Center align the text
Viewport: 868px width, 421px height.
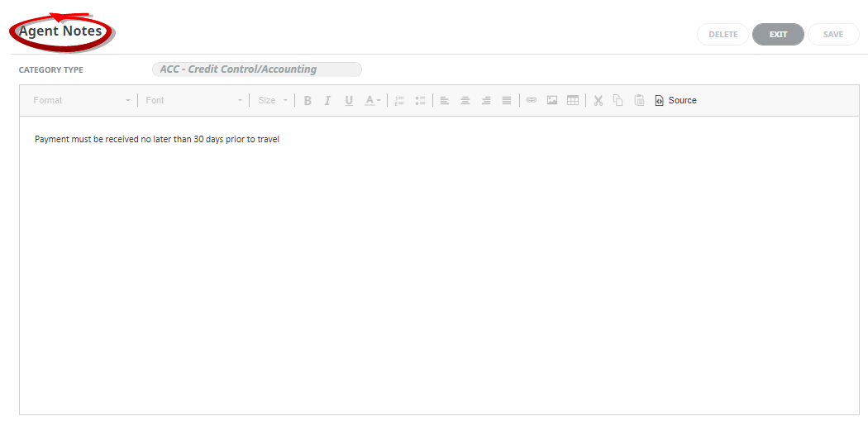[x=465, y=101]
